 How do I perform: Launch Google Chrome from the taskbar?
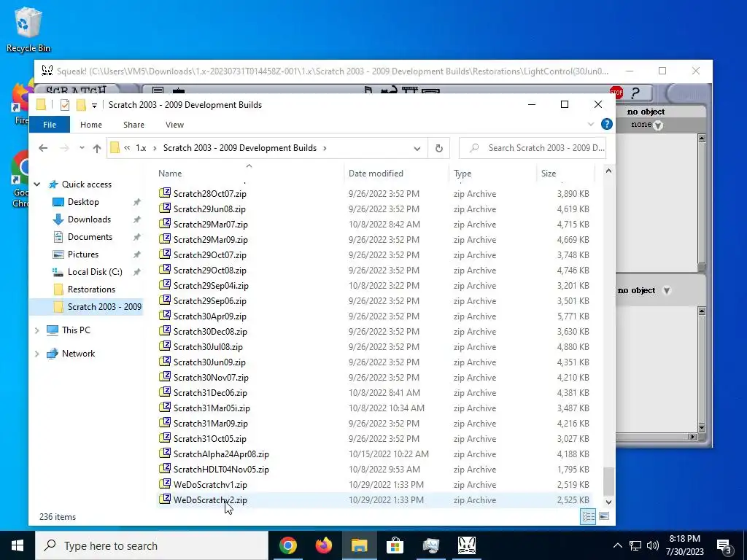(x=287, y=545)
